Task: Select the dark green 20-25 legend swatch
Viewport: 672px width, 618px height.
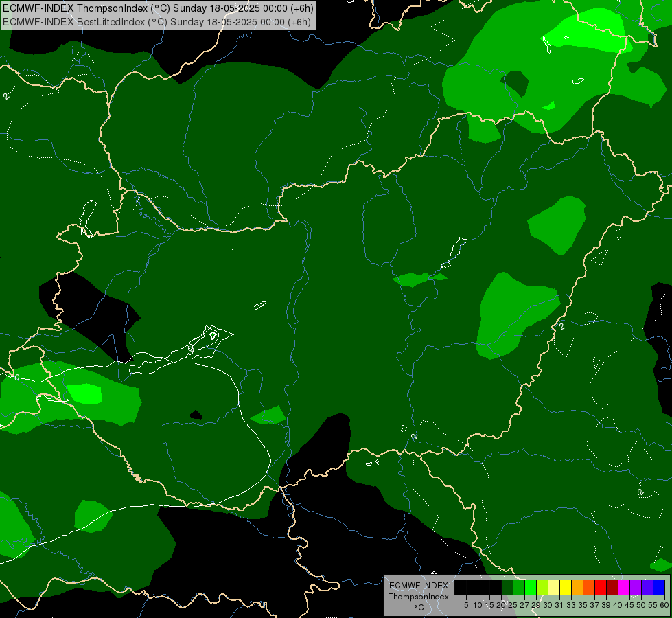Action: point(507,587)
